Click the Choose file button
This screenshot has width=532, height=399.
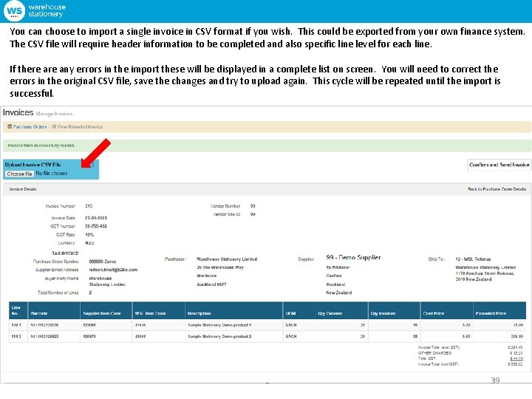coord(19,174)
